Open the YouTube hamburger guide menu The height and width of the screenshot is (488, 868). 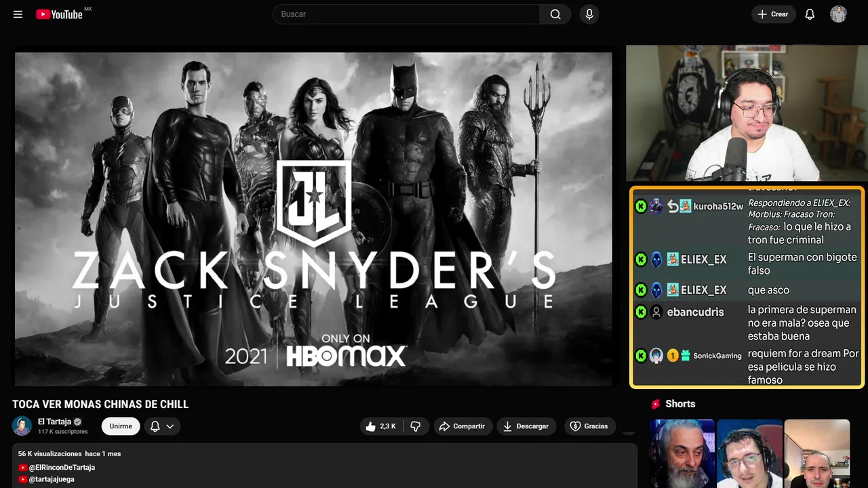coord(18,14)
